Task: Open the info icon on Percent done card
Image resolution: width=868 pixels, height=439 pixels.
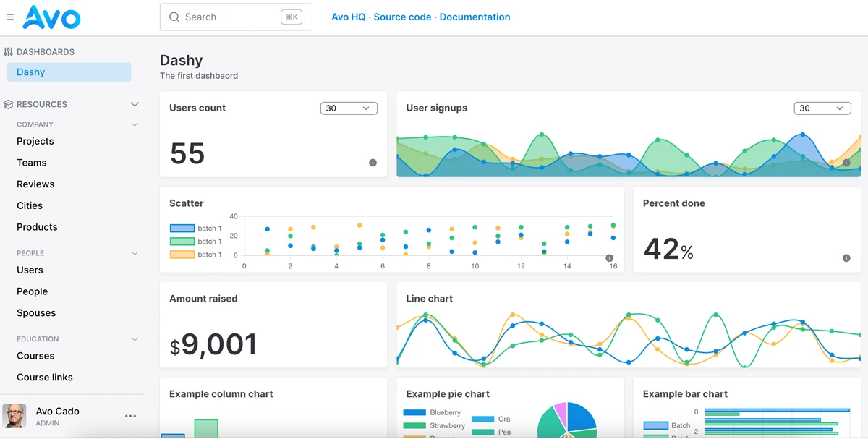Action: coord(846,258)
